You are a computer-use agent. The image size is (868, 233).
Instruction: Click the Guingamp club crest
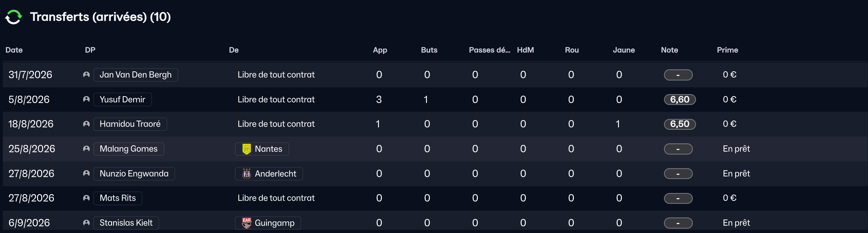point(246,223)
